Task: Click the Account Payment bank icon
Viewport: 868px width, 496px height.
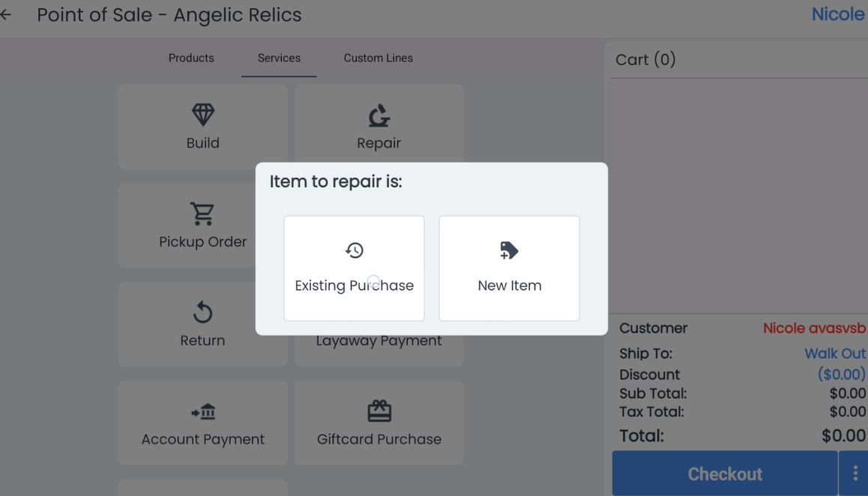Action: (203, 412)
